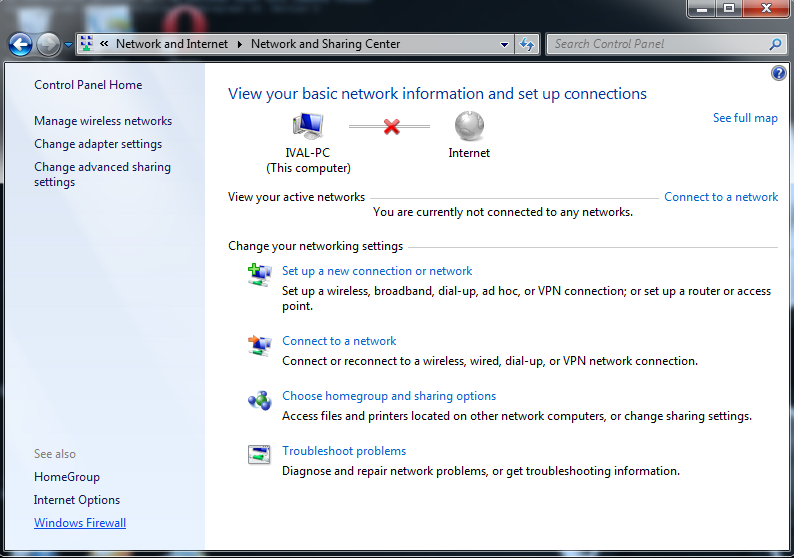
Task: Open recent pages dropdown next to Forward
Action: coord(68,45)
